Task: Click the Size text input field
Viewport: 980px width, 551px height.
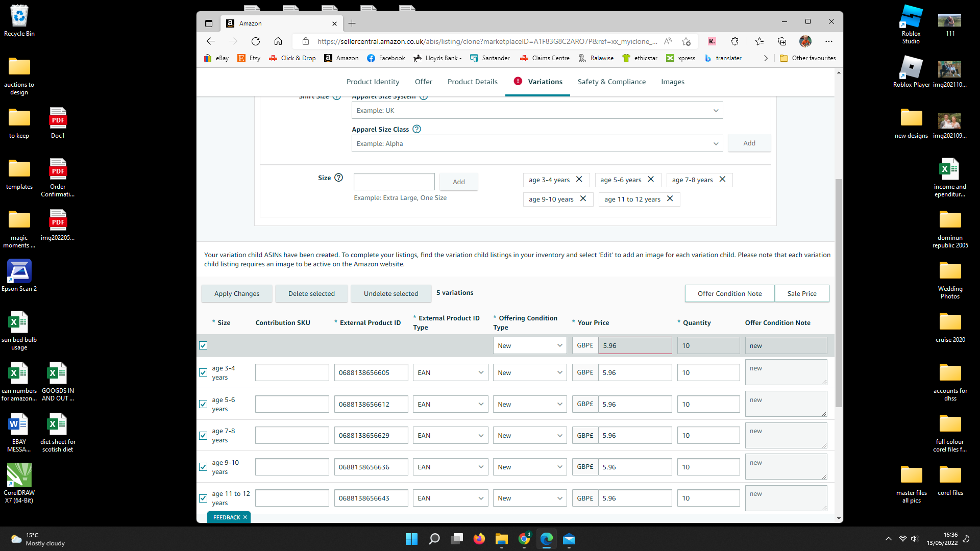Action: pyautogui.click(x=394, y=182)
